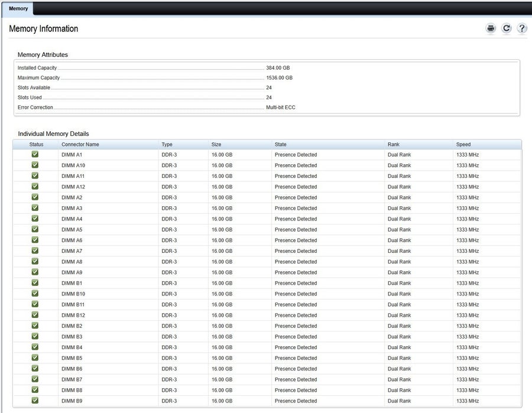This screenshot has width=532, height=413.
Task: Click the green status icon for DIMM A2
Action: tap(35, 197)
